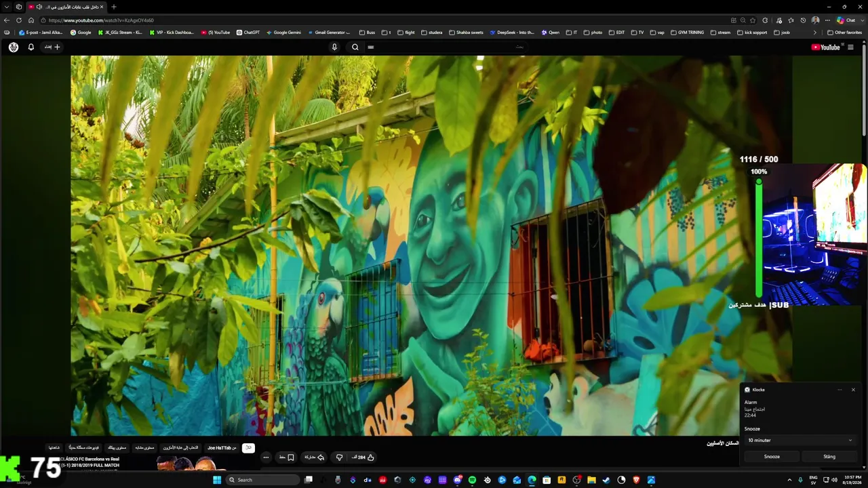This screenshot has height=488, width=868.
Task: Click Stäng to dismiss the alarm
Action: point(829,457)
